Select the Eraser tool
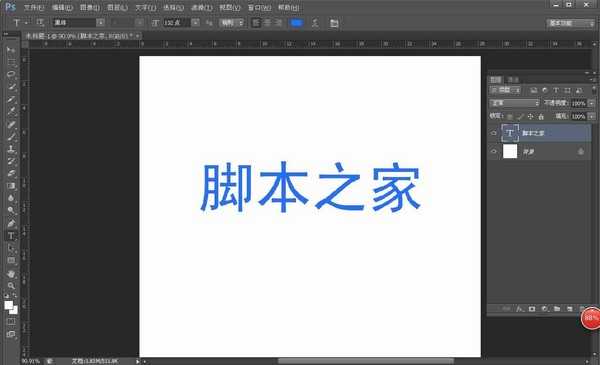Viewport: 600px width, 365px height. click(x=11, y=173)
